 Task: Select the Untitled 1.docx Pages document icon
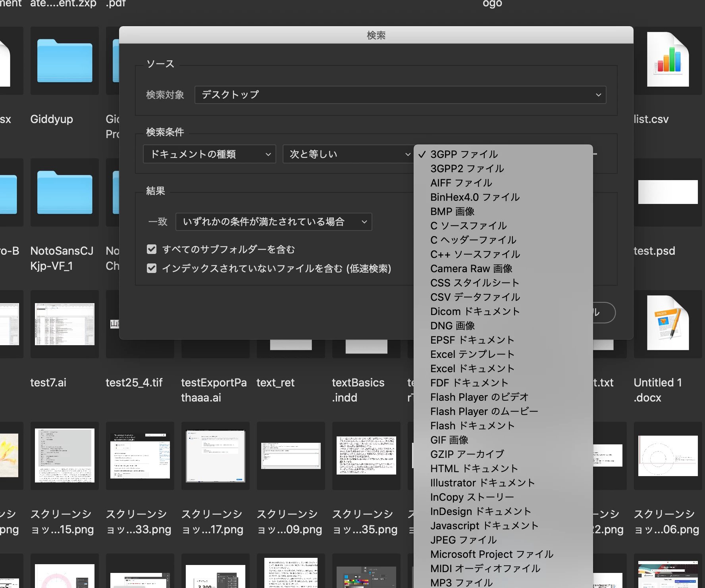point(668,323)
